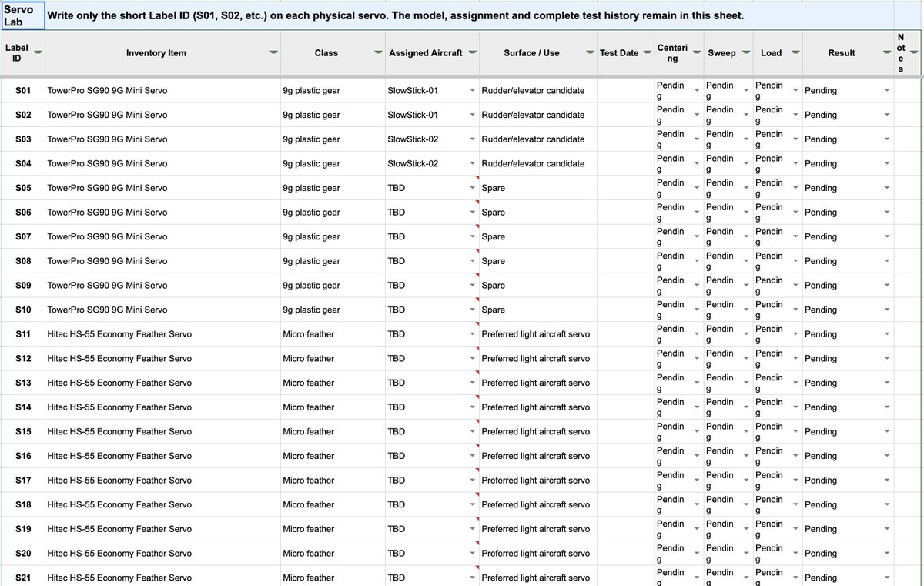Open filter for Sweep column

[x=745, y=53]
